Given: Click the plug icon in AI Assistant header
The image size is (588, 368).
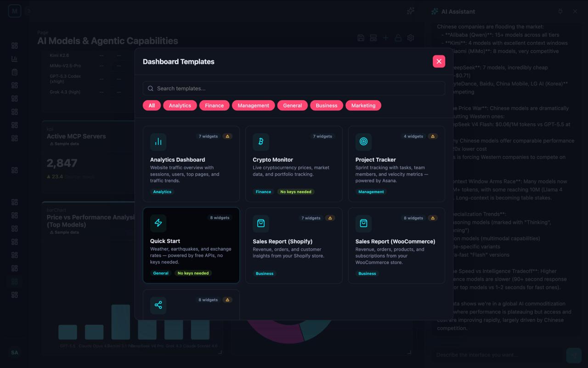Looking at the screenshot, I should tap(560, 11).
